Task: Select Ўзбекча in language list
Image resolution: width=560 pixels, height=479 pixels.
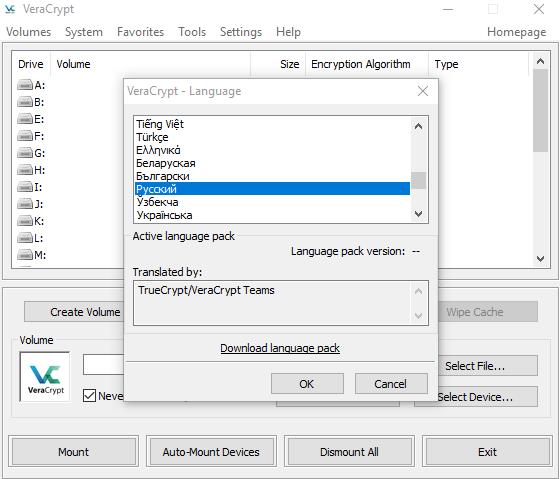Action: (x=272, y=202)
